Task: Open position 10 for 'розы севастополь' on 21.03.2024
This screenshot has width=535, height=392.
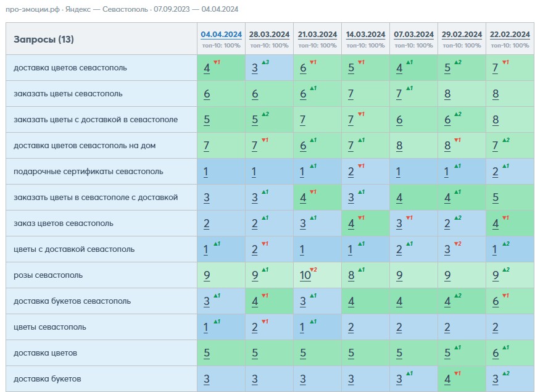Action: click(x=305, y=275)
